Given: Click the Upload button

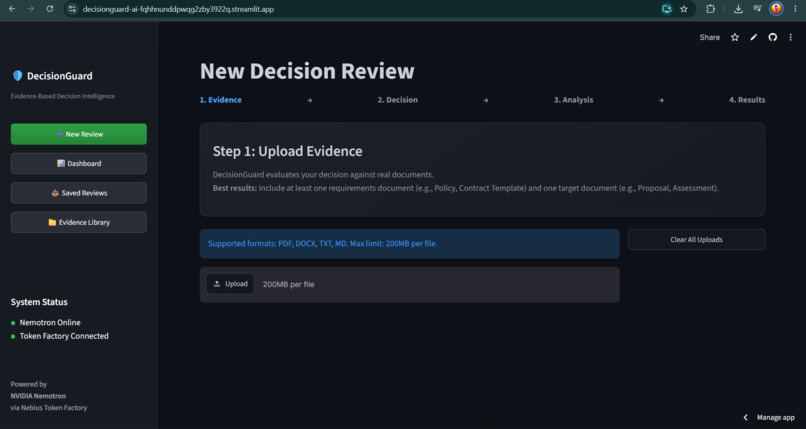Looking at the screenshot, I should (230, 284).
